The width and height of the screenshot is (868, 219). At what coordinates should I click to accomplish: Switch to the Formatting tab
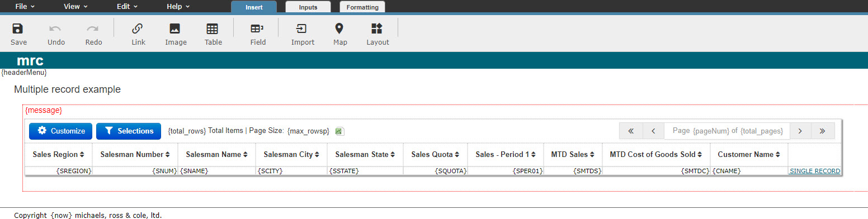362,7
